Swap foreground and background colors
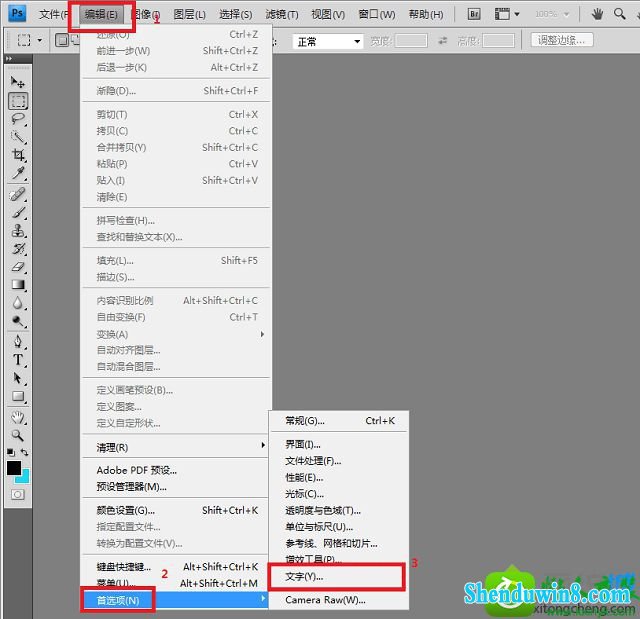This screenshot has height=619, width=640. pos(24,452)
